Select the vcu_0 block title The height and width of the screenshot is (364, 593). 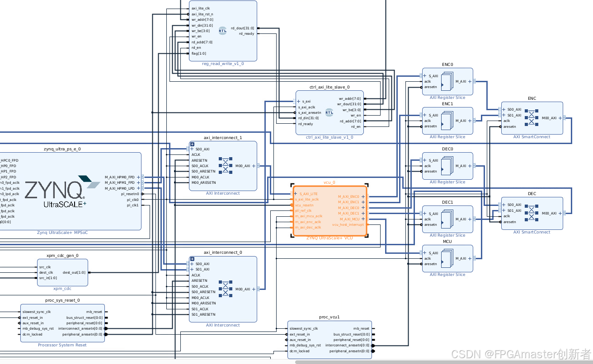point(329,182)
